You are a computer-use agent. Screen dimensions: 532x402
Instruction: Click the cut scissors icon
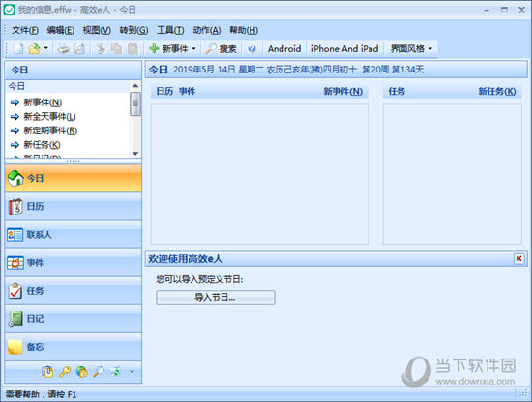[x=101, y=49]
